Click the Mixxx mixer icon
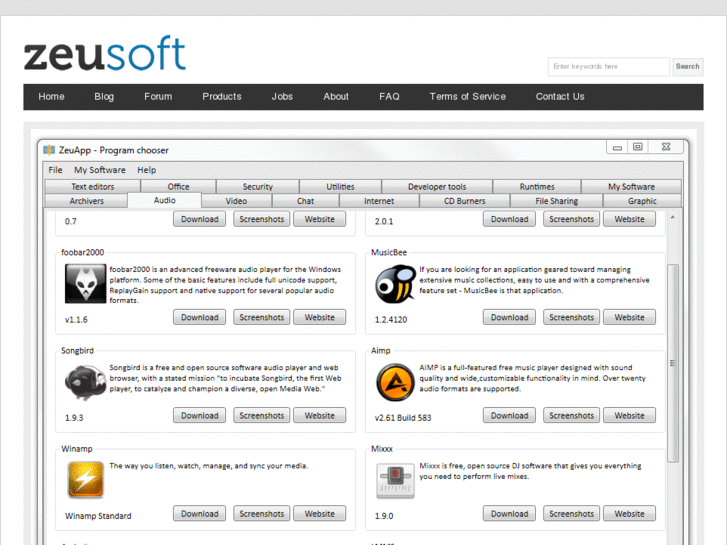 pyautogui.click(x=395, y=481)
